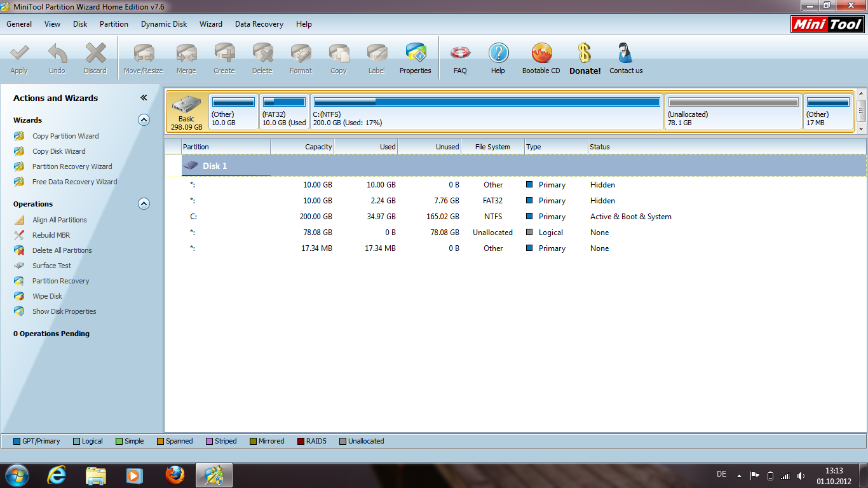Sort by the Capacity column header
This screenshot has width=868, height=488.
302,147
